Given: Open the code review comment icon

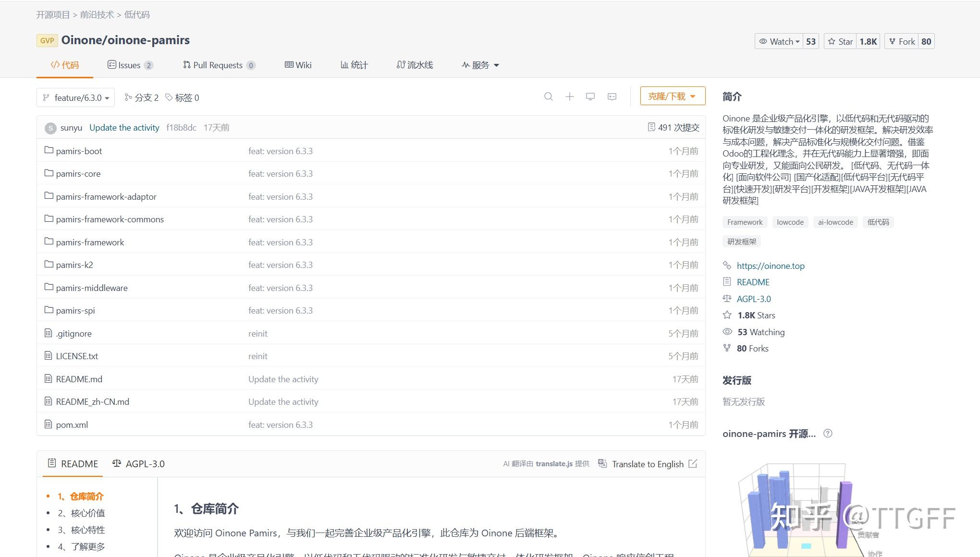Looking at the screenshot, I should (x=612, y=97).
